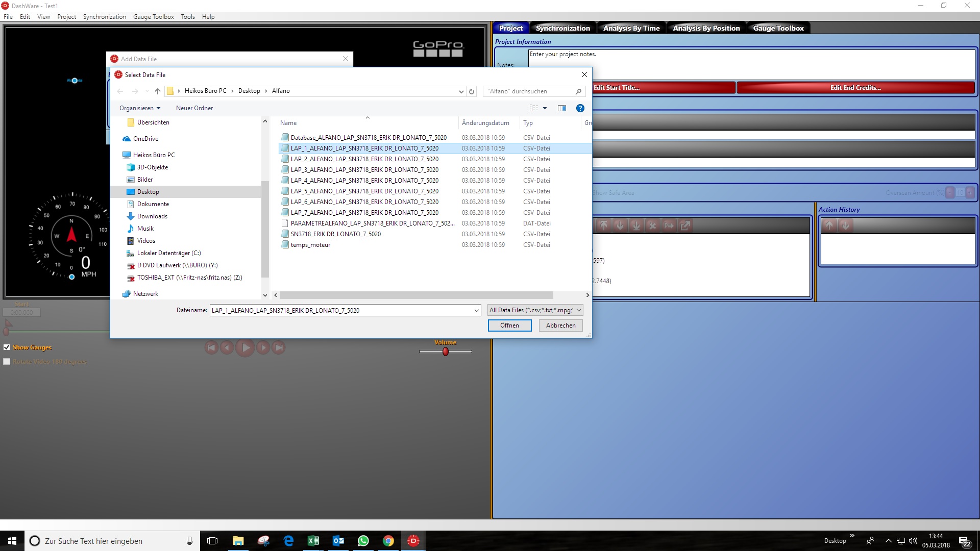This screenshot has width=980, height=551.
Task: Click the Abbrechen button
Action: (560, 325)
